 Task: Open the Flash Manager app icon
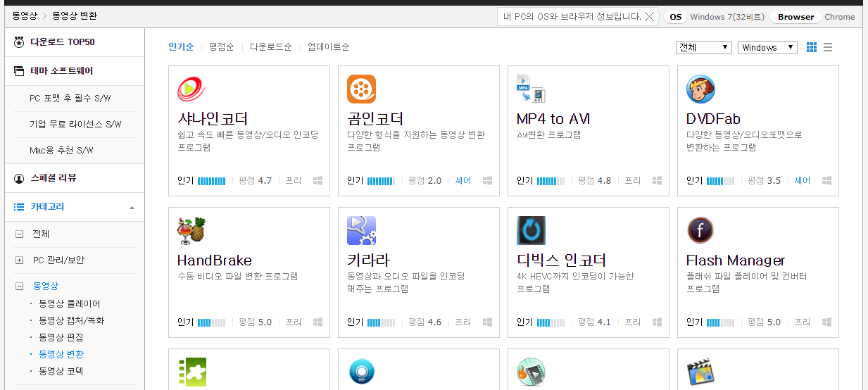tap(700, 230)
